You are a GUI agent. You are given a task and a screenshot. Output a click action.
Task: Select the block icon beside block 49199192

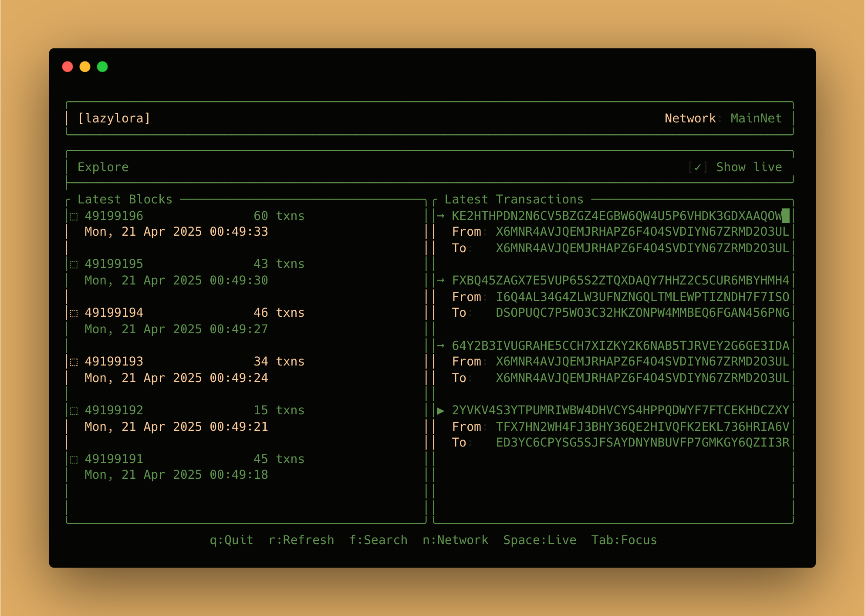tap(73, 410)
